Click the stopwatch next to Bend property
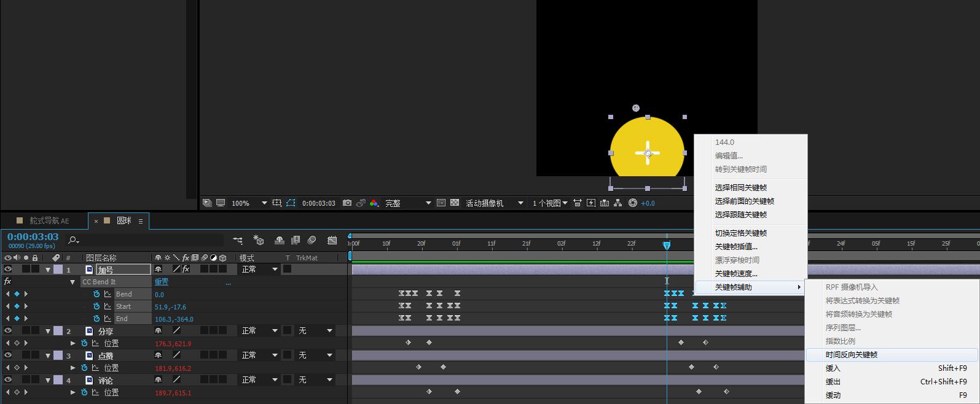 96,294
